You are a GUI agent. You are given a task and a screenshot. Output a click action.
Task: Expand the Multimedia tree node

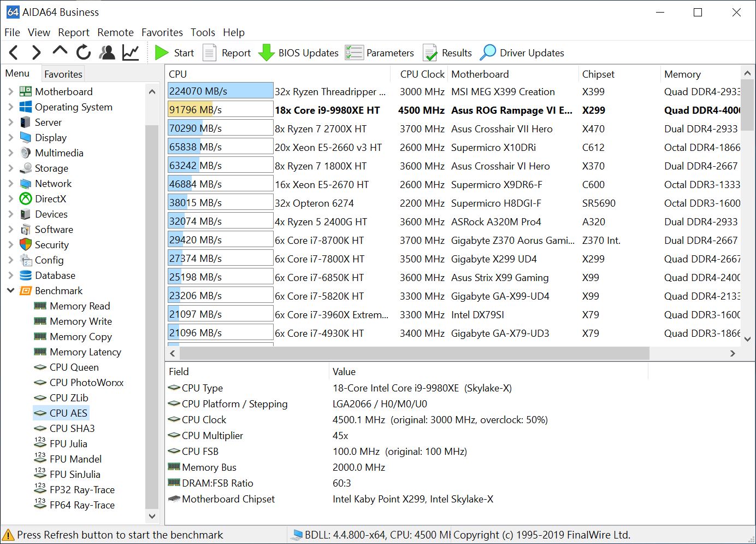(x=10, y=153)
